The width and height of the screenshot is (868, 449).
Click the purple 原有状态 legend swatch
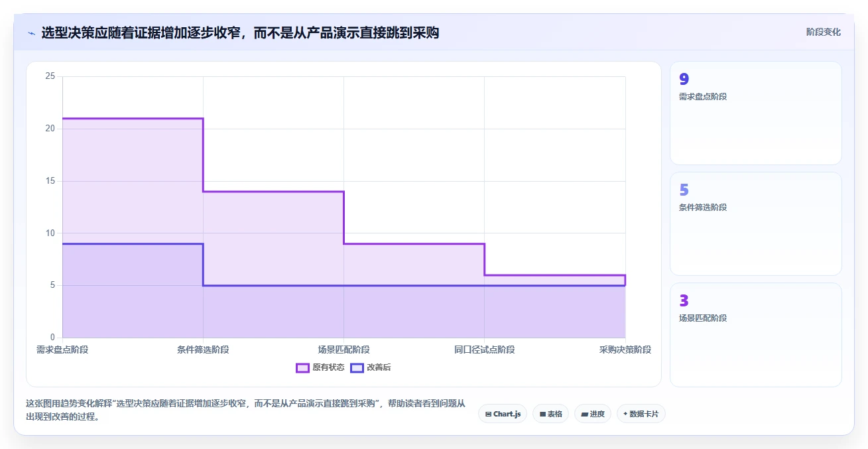tap(302, 367)
